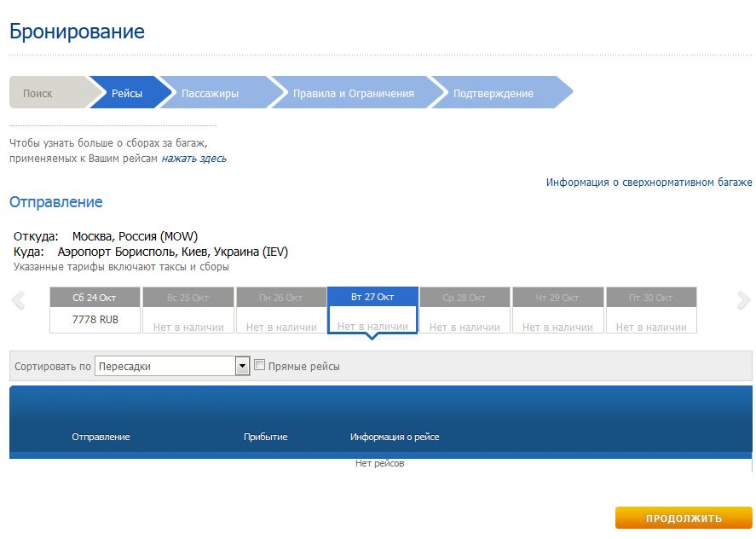Select the Вт 27 Окт date cell
The width and height of the screenshot is (756, 539).
[x=372, y=310]
